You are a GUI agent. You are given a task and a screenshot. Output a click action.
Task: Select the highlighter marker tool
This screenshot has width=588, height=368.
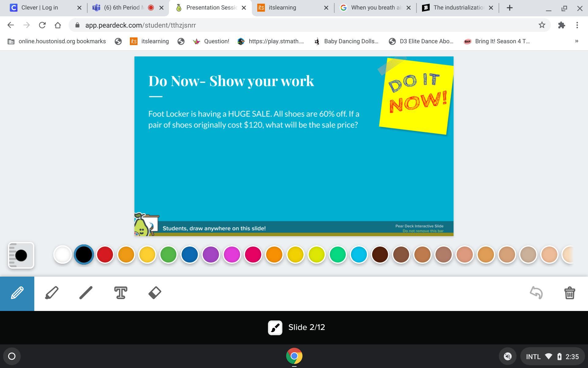(52, 293)
